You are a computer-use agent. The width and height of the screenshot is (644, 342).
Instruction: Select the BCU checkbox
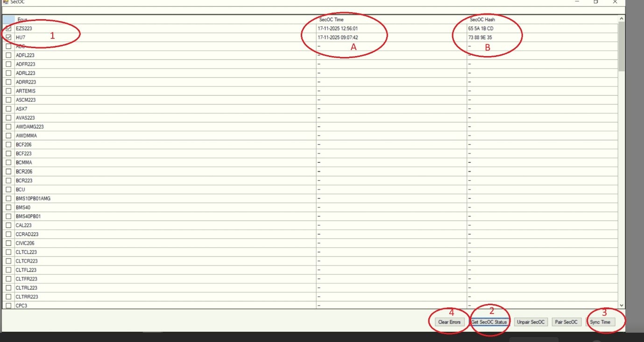tap(8, 190)
